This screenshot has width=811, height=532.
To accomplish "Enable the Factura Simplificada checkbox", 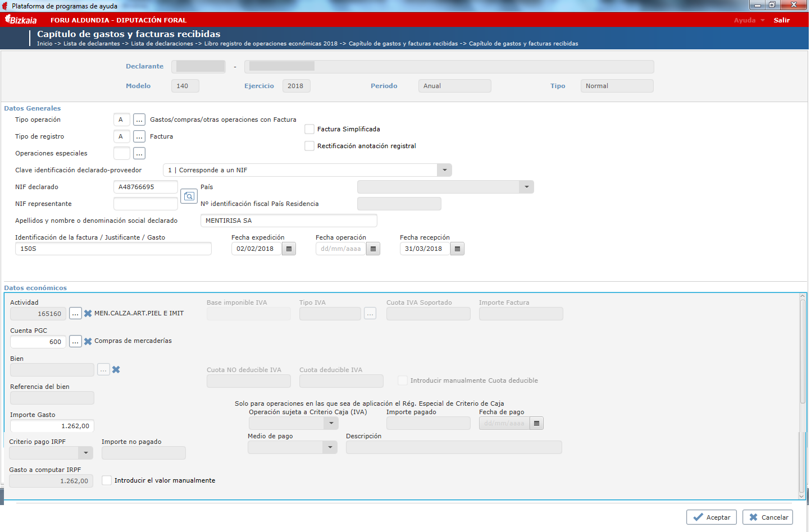I will pos(309,129).
